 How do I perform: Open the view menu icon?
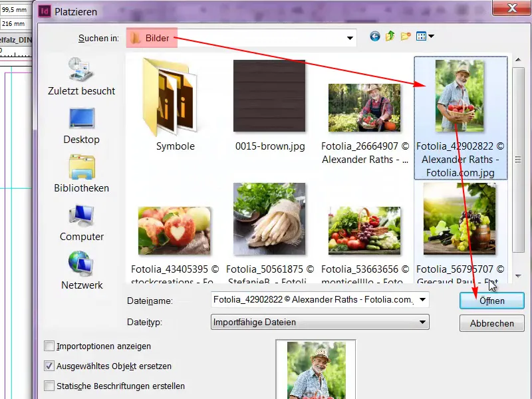(x=421, y=37)
